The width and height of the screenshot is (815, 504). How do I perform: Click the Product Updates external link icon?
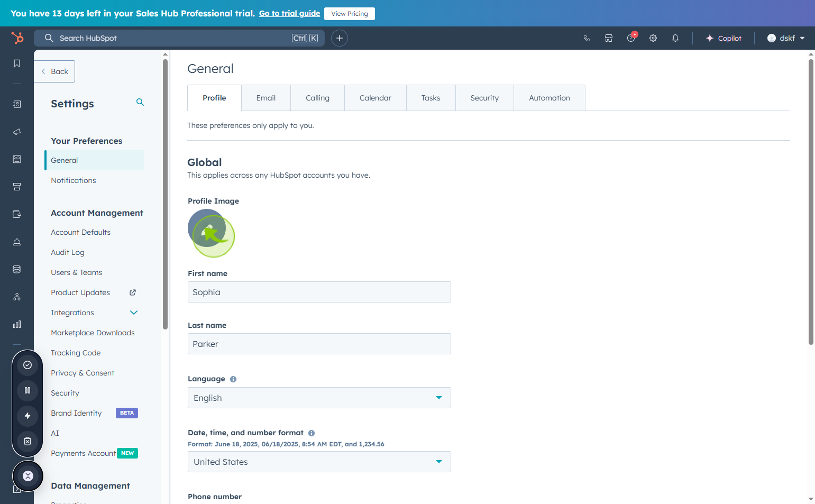click(x=133, y=292)
